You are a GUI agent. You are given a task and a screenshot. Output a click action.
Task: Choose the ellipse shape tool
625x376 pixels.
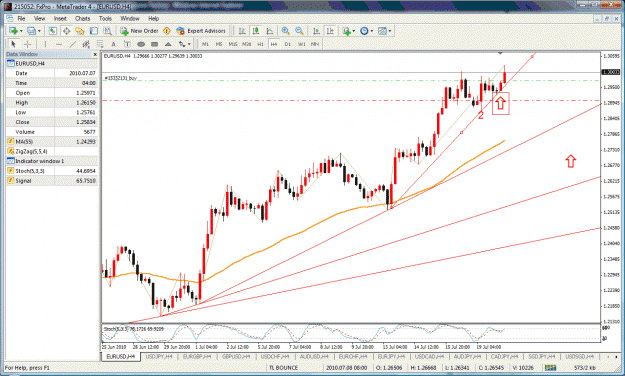[141, 44]
